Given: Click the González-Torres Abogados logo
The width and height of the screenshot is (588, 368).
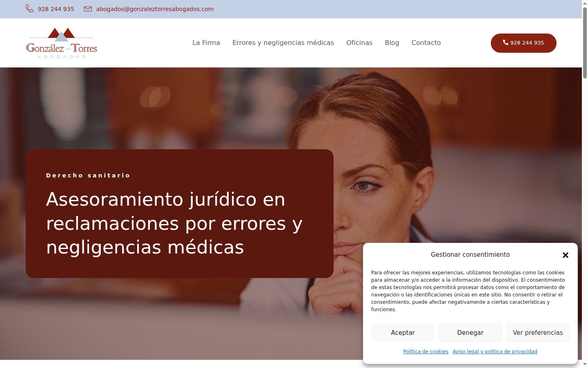Looking at the screenshot, I should pyautogui.click(x=62, y=43).
